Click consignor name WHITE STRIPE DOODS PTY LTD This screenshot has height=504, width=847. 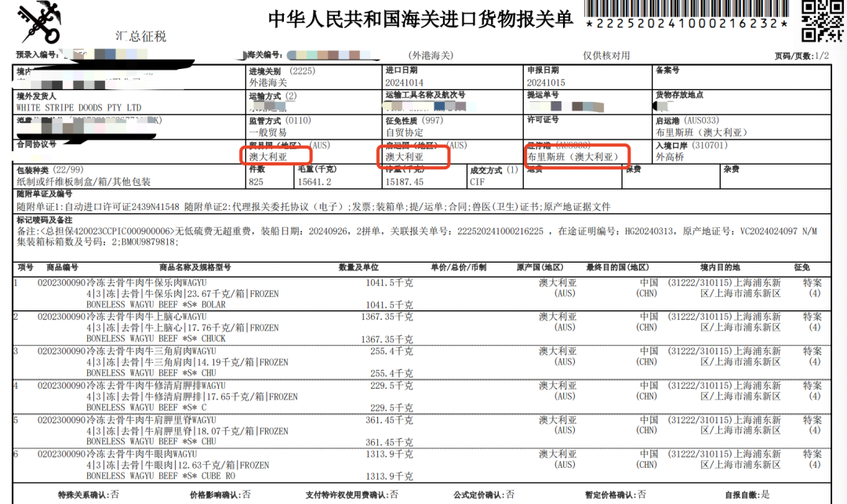point(79,107)
